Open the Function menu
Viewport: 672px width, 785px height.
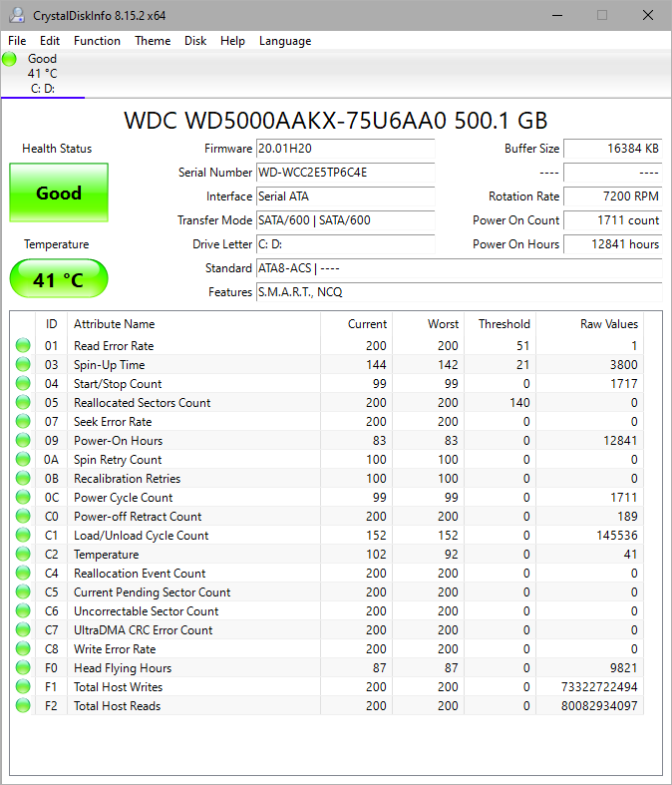coord(97,41)
